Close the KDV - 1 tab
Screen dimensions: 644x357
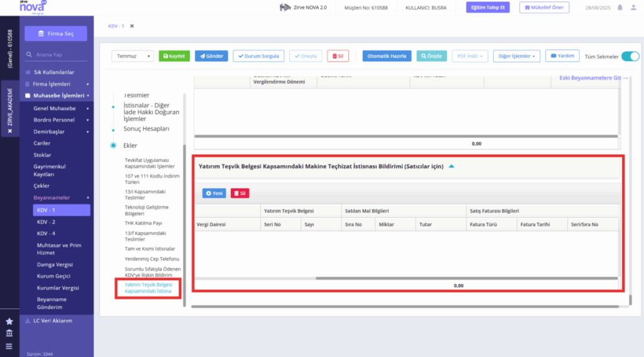(x=132, y=26)
